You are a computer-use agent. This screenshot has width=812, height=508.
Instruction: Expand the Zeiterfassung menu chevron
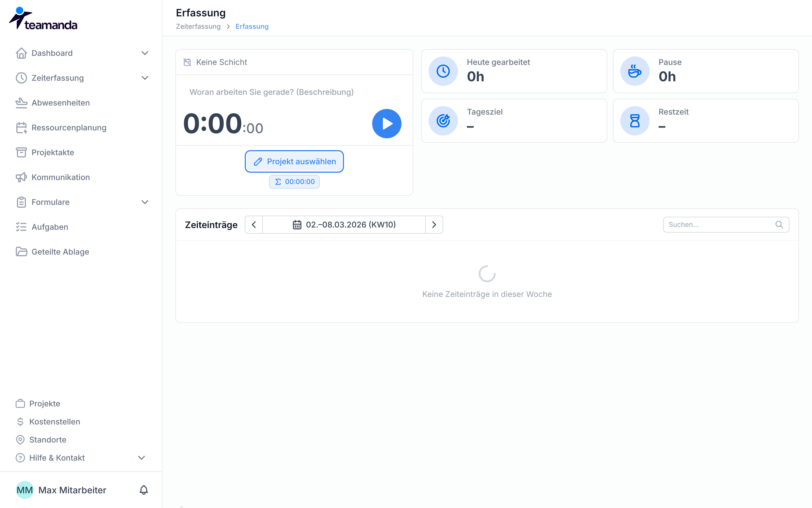[x=145, y=78]
